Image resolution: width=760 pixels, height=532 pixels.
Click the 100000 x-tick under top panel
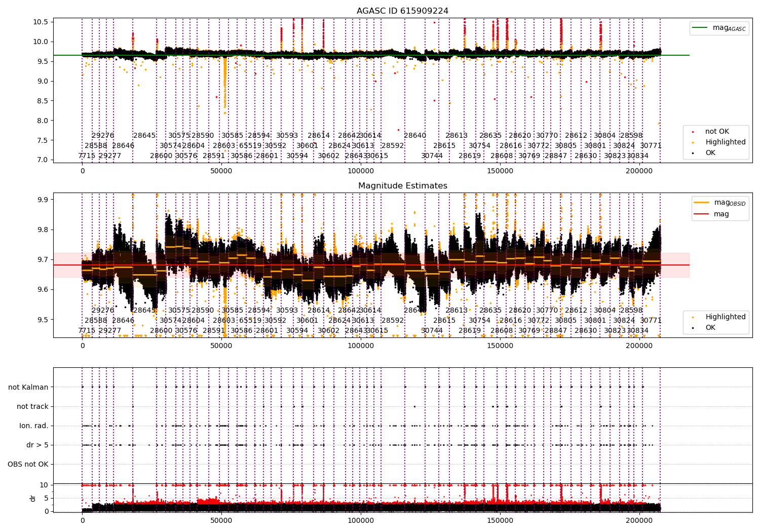361,171
